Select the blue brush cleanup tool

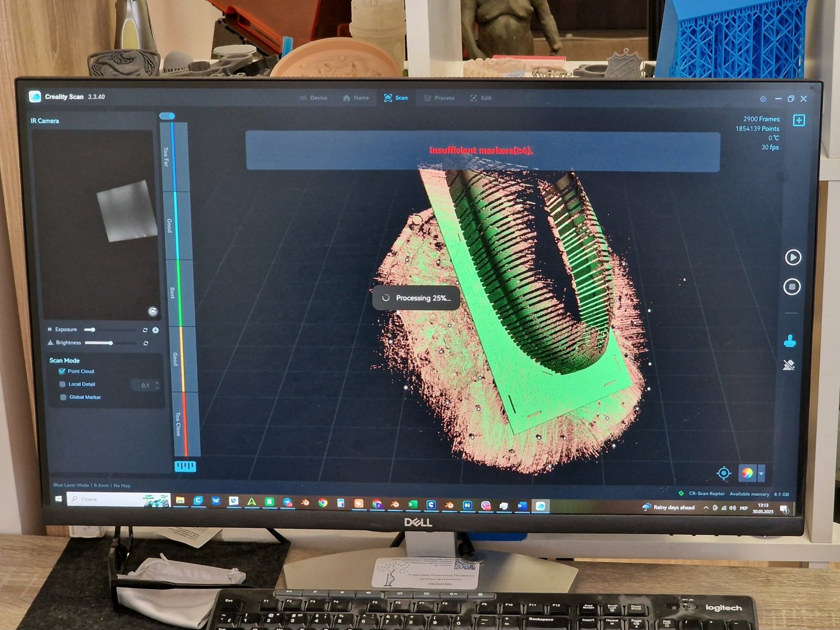tap(790, 341)
